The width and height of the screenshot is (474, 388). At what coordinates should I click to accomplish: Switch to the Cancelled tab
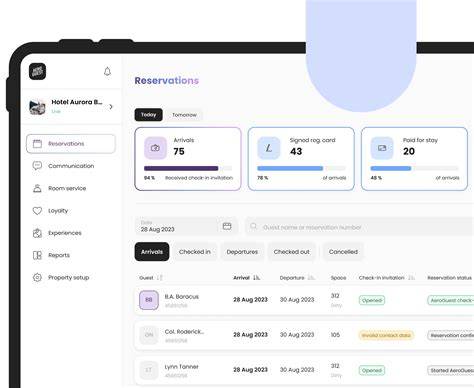pos(343,252)
